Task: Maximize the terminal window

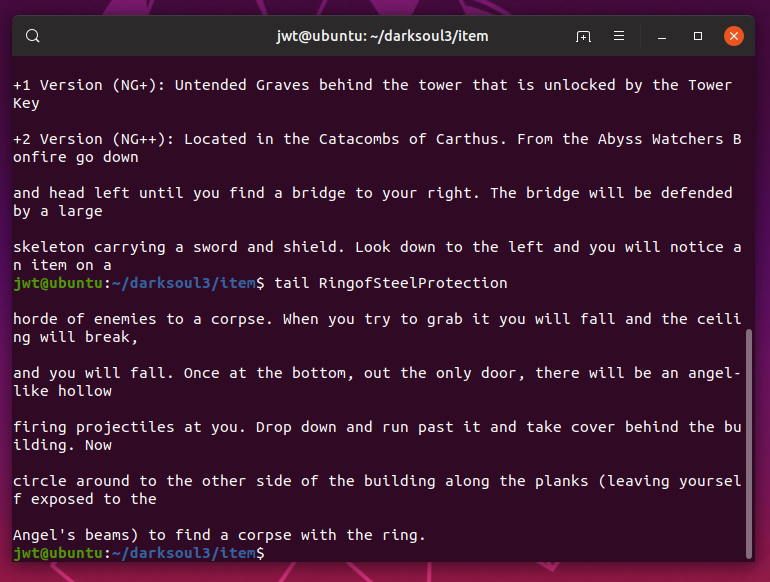Action: pos(698,36)
